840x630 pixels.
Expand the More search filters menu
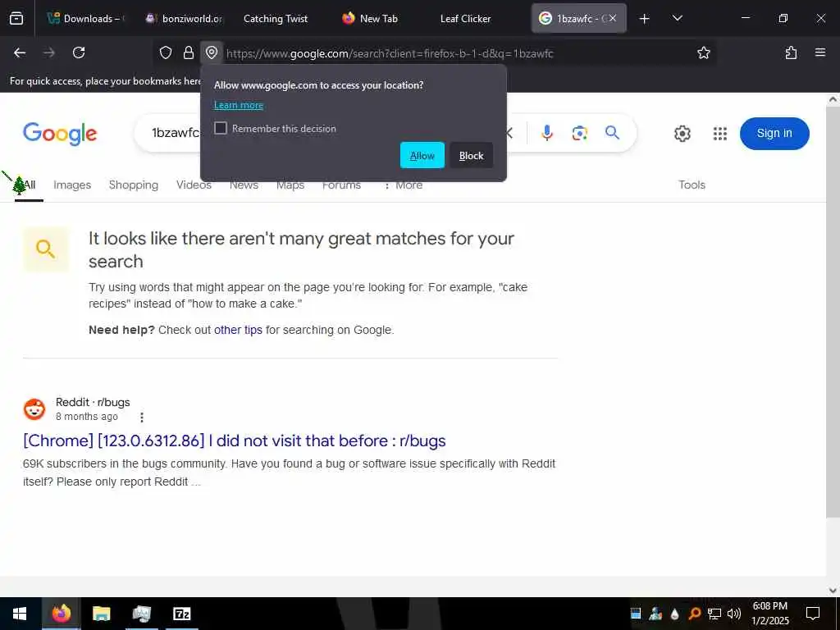click(404, 185)
